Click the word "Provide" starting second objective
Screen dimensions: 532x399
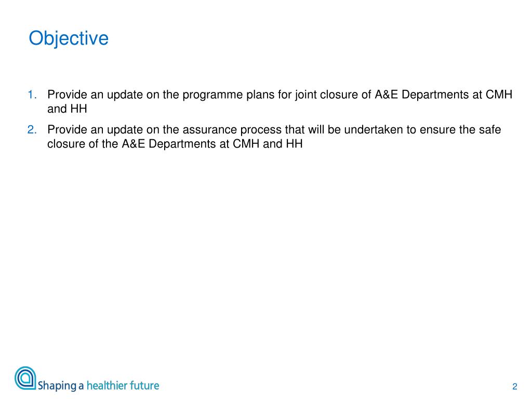pyautogui.click(x=67, y=129)
